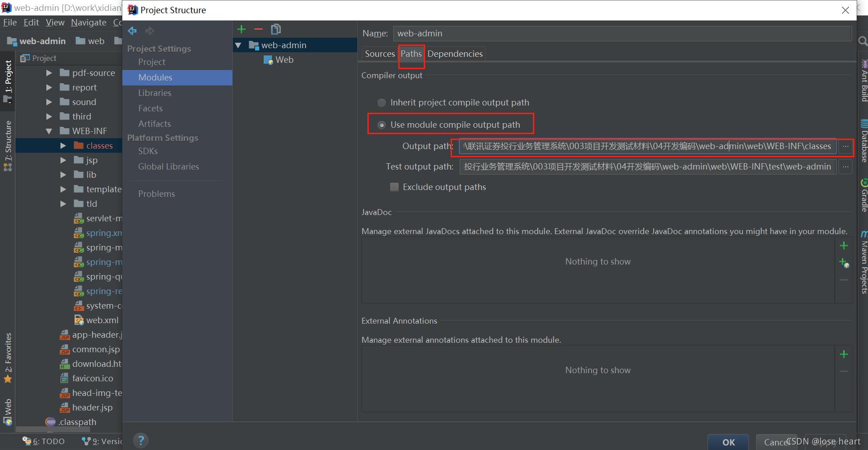Select .classpath file in project tree
Screen dimensions: 868x450
(71, 422)
